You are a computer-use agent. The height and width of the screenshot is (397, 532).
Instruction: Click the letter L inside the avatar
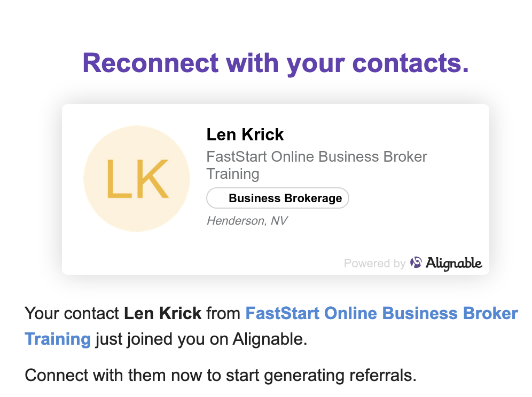[x=118, y=179]
